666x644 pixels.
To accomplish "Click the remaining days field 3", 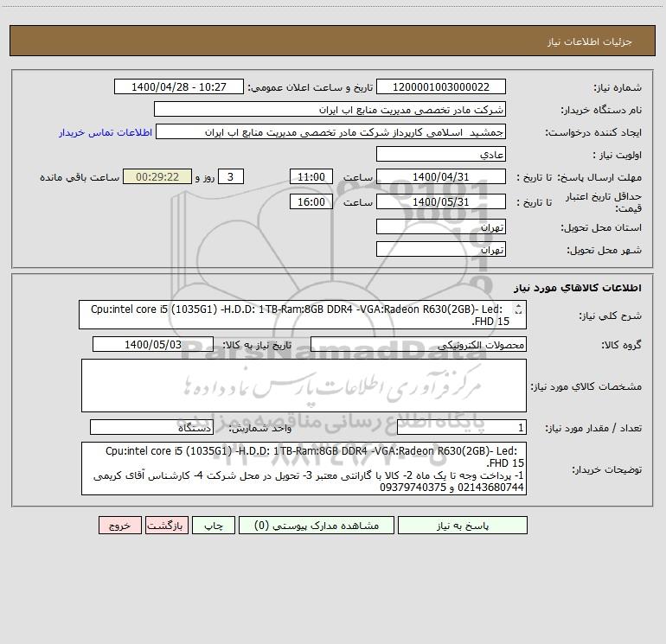I will [x=231, y=176].
